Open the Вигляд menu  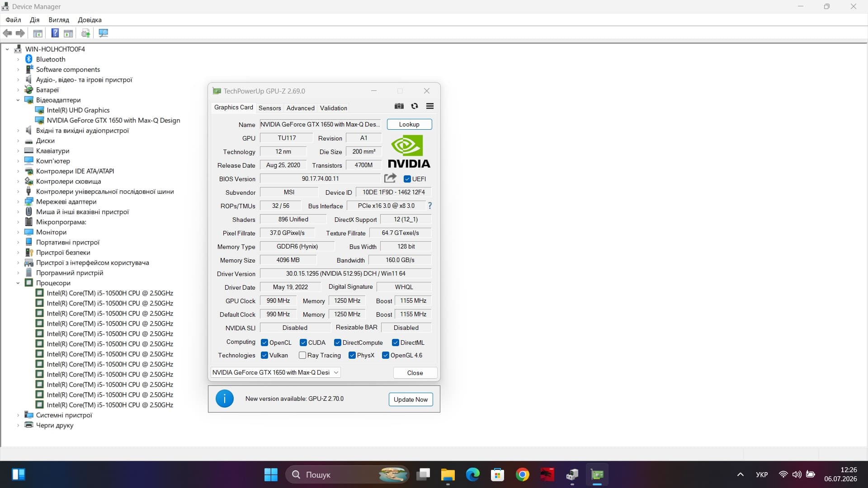coord(59,20)
